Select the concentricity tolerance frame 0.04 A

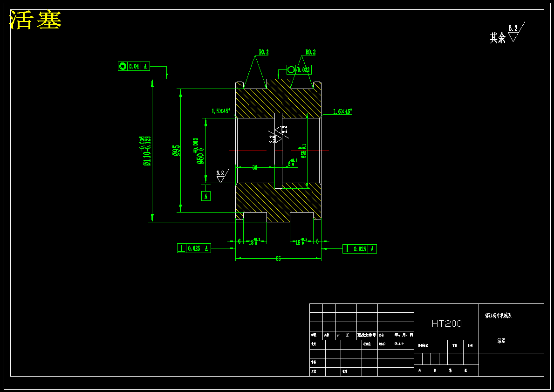point(134,66)
